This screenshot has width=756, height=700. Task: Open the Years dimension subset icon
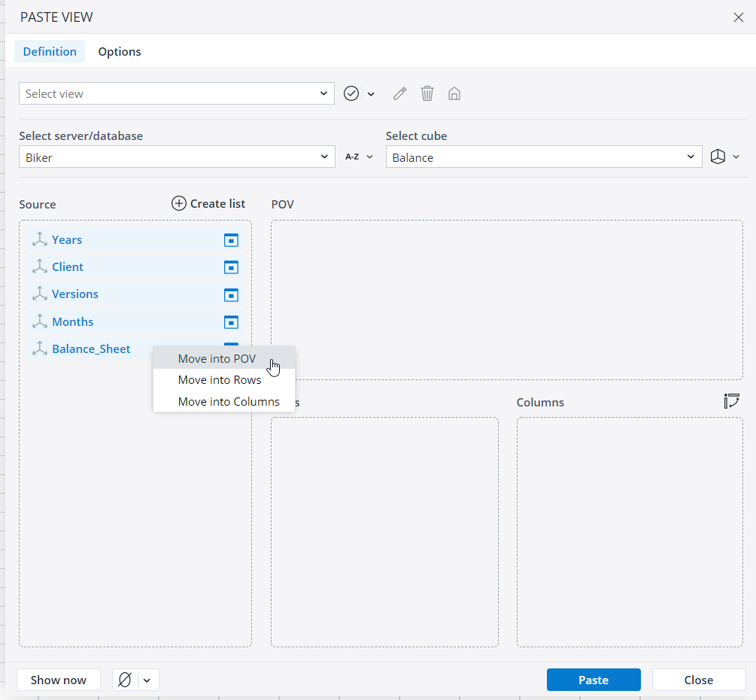(x=231, y=240)
